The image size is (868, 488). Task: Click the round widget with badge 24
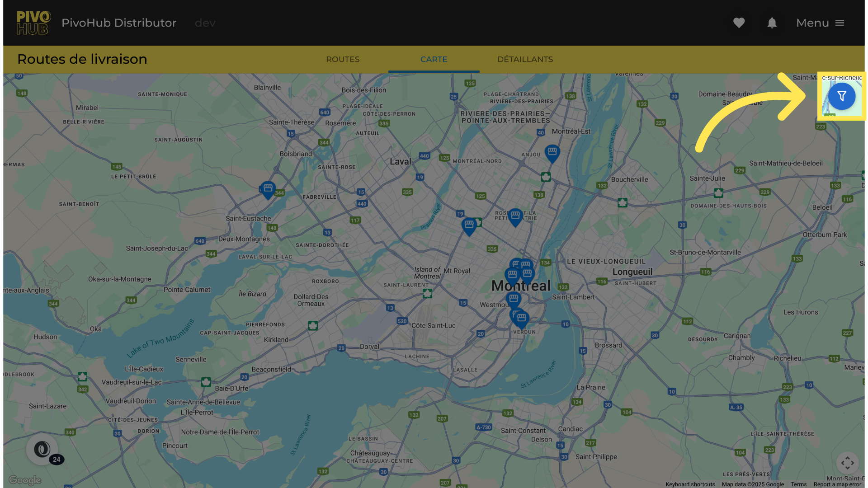tap(42, 450)
